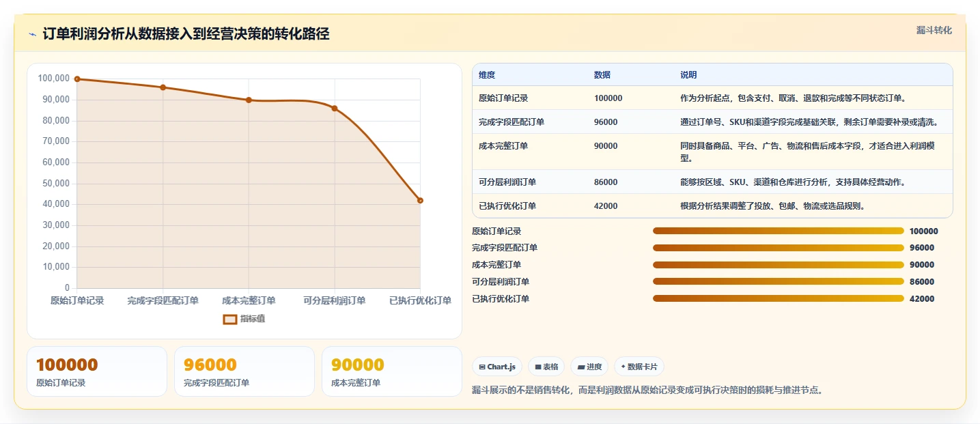Open the 90000 成本完整订单 data card
This screenshot has width=980, height=424.
pyautogui.click(x=392, y=371)
